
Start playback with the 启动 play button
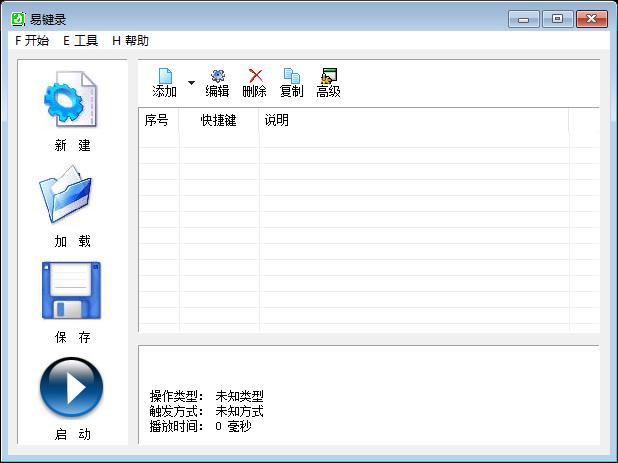71,387
